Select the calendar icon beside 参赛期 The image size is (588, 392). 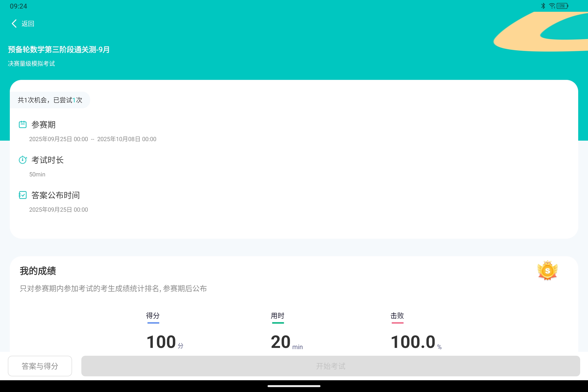pyautogui.click(x=23, y=124)
